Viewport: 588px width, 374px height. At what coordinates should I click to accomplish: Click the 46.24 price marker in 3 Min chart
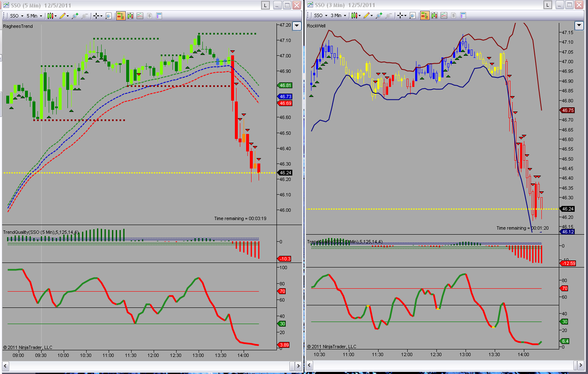568,209
